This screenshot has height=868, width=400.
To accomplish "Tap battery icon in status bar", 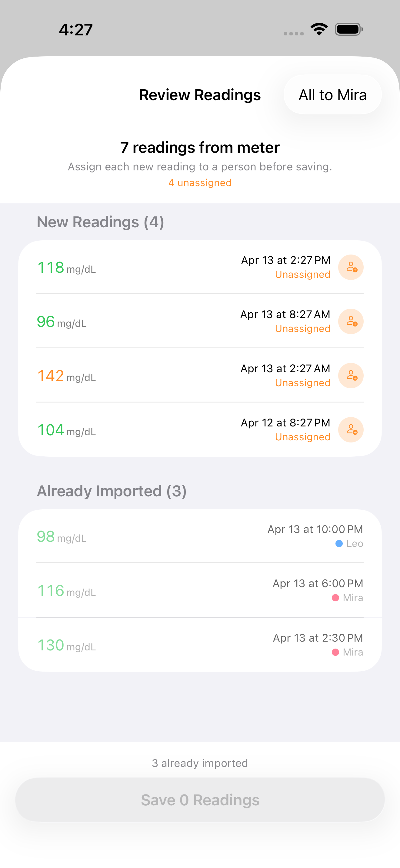I will (x=348, y=29).
